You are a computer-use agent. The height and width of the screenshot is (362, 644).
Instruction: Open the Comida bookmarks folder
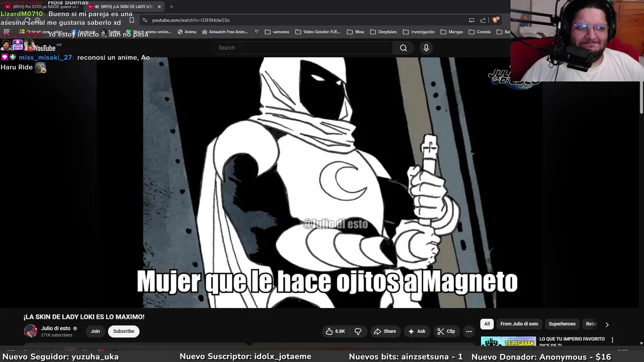tap(479, 32)
